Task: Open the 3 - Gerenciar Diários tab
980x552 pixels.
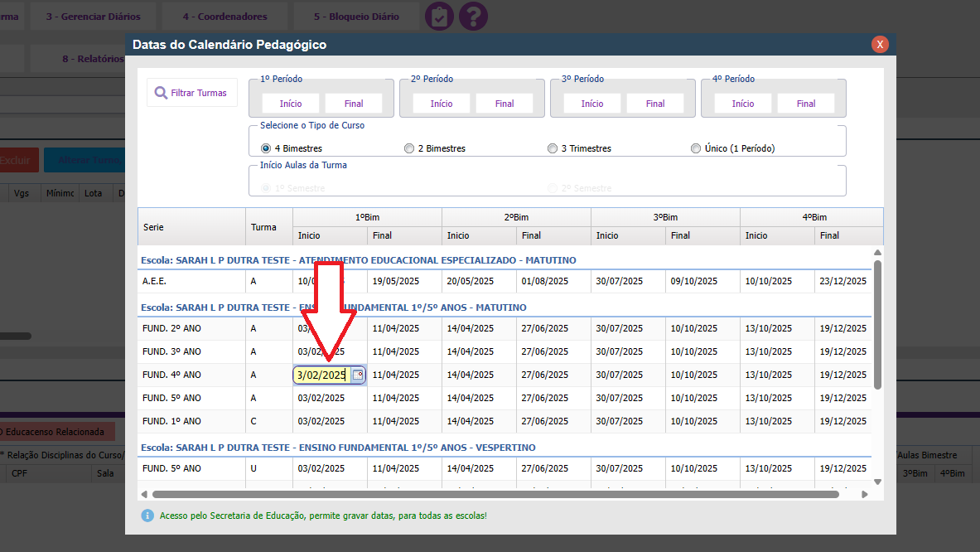Action: tap(93, 17)
